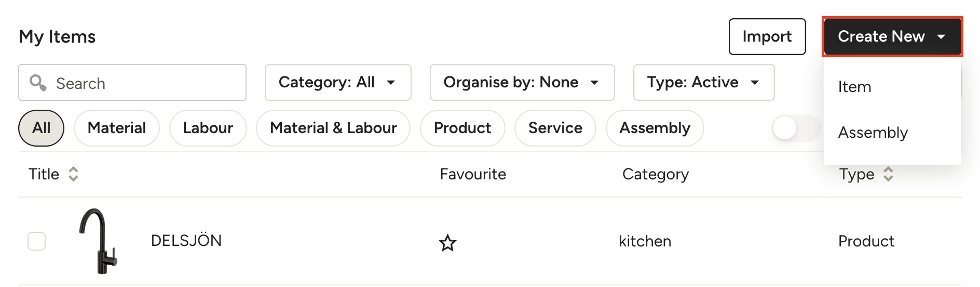
Task: Open the Type: Active dropdown
Action: [x=703, y=82]
